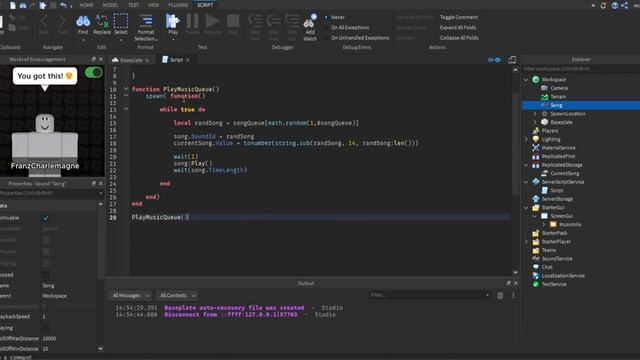The image size is (640, 360).
Task: Collapse the ServerScriptService tree node
Action: 526,182
